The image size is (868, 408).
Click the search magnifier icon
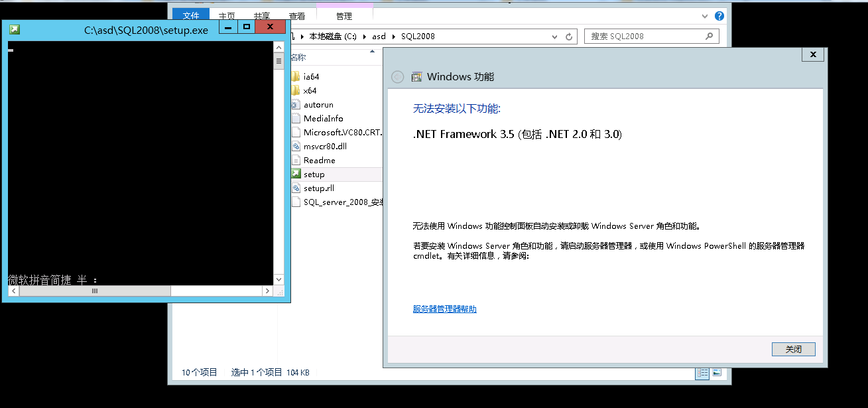[709, 36]
